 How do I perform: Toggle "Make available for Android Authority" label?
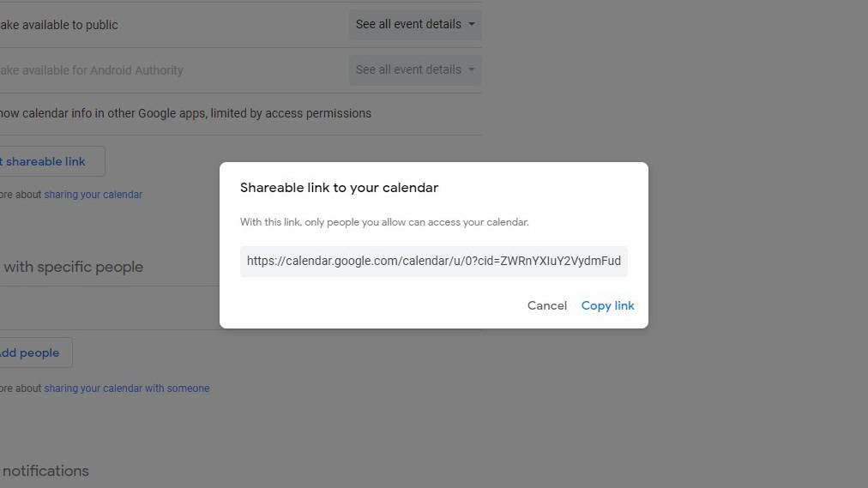click(x=91, y=70)
